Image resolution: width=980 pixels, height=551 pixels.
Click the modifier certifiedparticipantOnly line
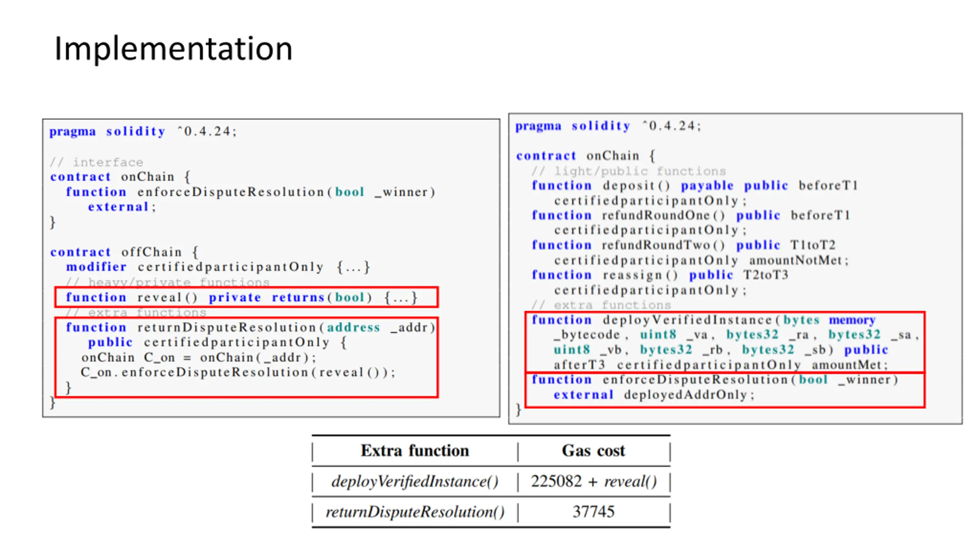[218, 267]
